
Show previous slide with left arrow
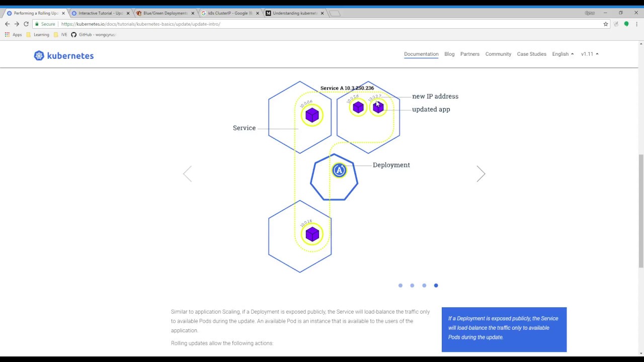click(187, 174)
